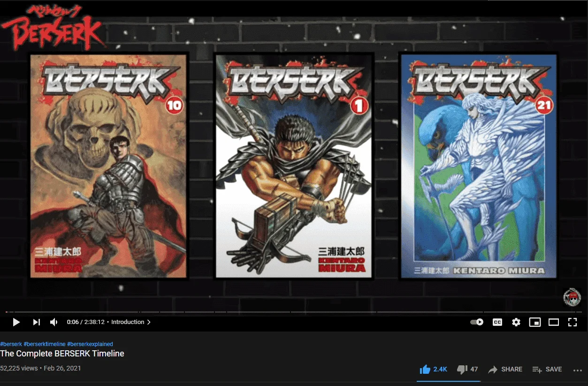Switch to theater mode

point(554,322)
